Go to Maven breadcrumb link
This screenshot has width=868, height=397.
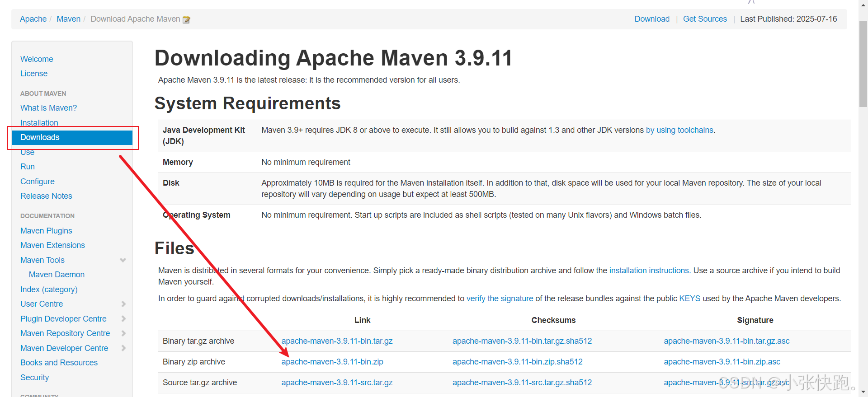click(x=68, y=19)
